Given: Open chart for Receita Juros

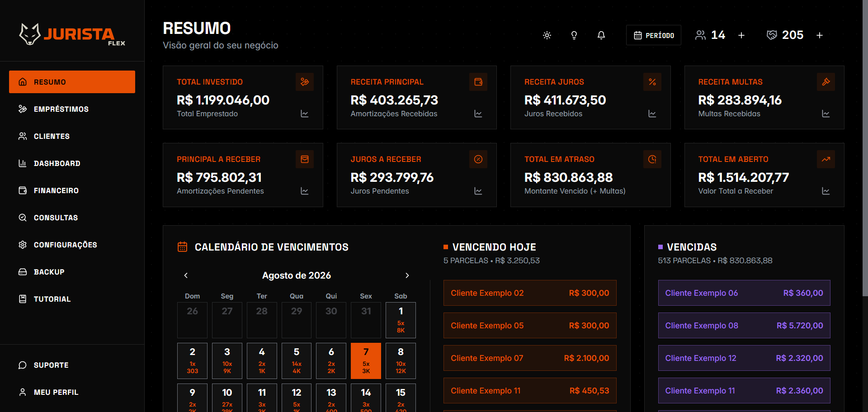Looking at the screenshot, I should (x=652, y=114).
